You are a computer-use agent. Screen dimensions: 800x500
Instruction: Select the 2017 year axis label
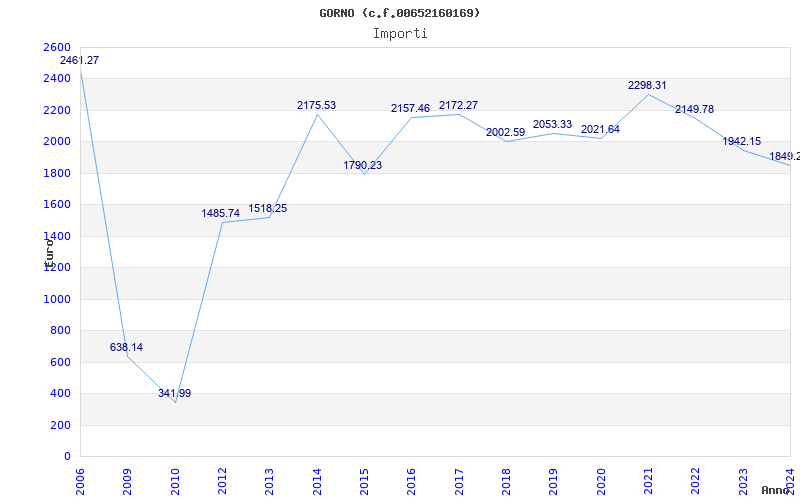pyautogui.click(x=459, y=478)
